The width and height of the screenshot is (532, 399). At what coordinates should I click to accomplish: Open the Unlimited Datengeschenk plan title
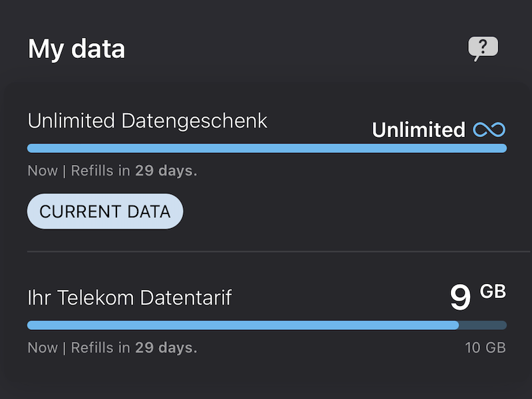pyautogui.click(x=148, y=121)
